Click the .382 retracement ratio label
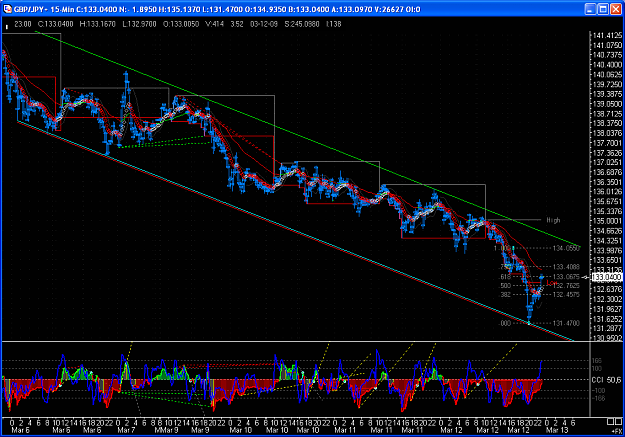The image size is (625, 437). coord(505,295)
